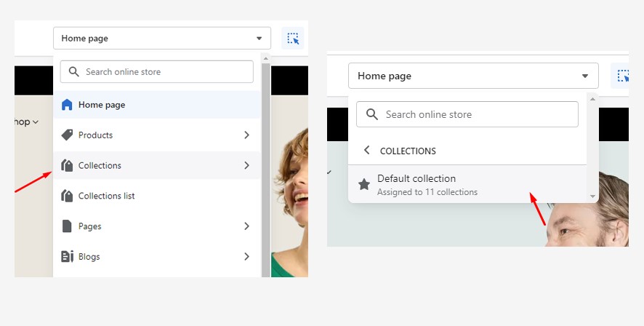Click the home icon beside Home page
This screenshot has width=644, height=326.
[x=67, y=105]
